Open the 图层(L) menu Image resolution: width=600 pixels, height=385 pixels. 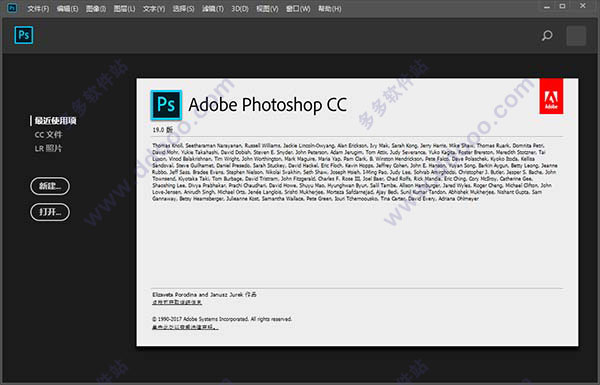click(x=124, y=8)
